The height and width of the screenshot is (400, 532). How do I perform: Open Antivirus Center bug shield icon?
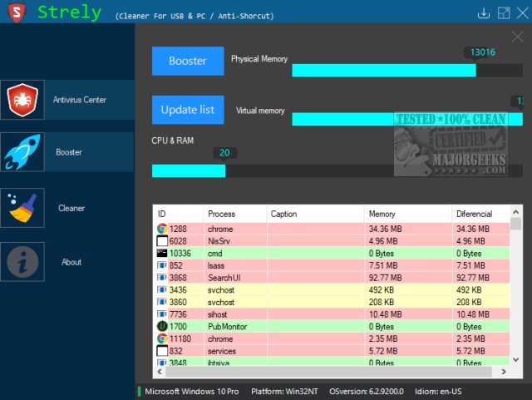click(22, 100)
